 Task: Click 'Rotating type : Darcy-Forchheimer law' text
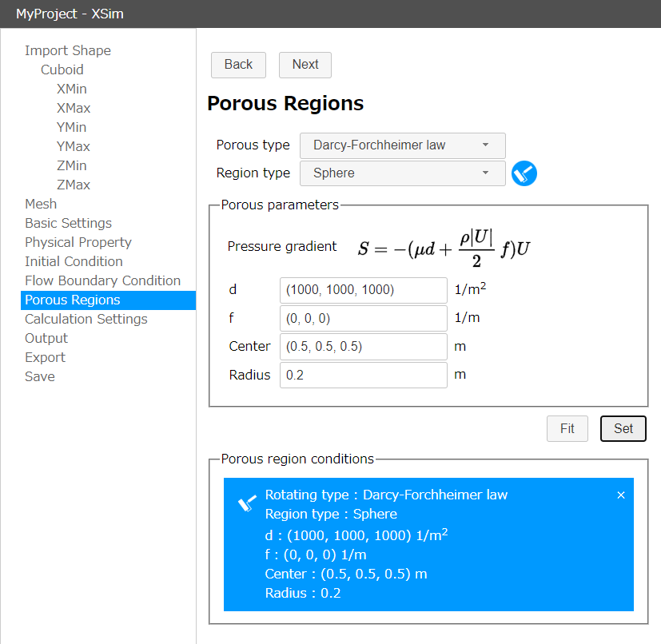386,495
